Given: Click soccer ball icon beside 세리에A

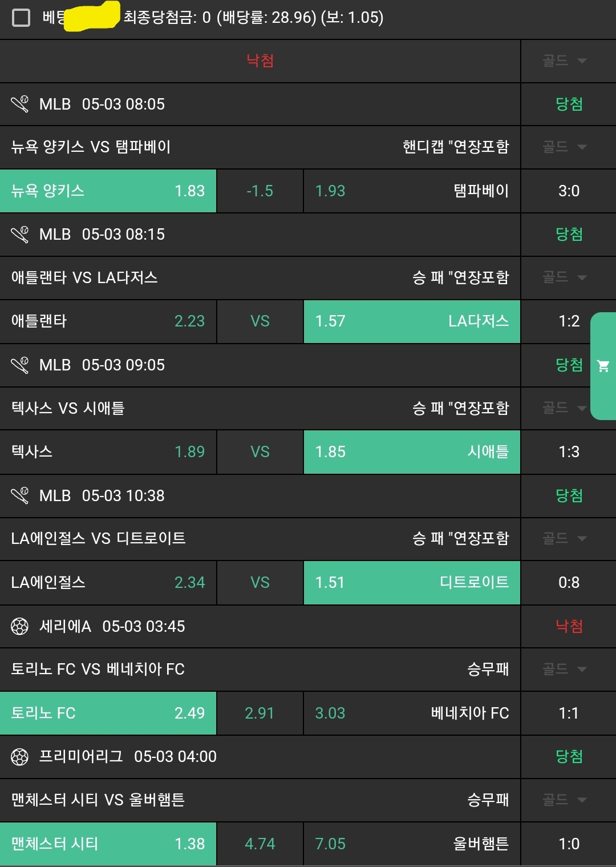Looking at the screenshot, I should pos(20,626).
